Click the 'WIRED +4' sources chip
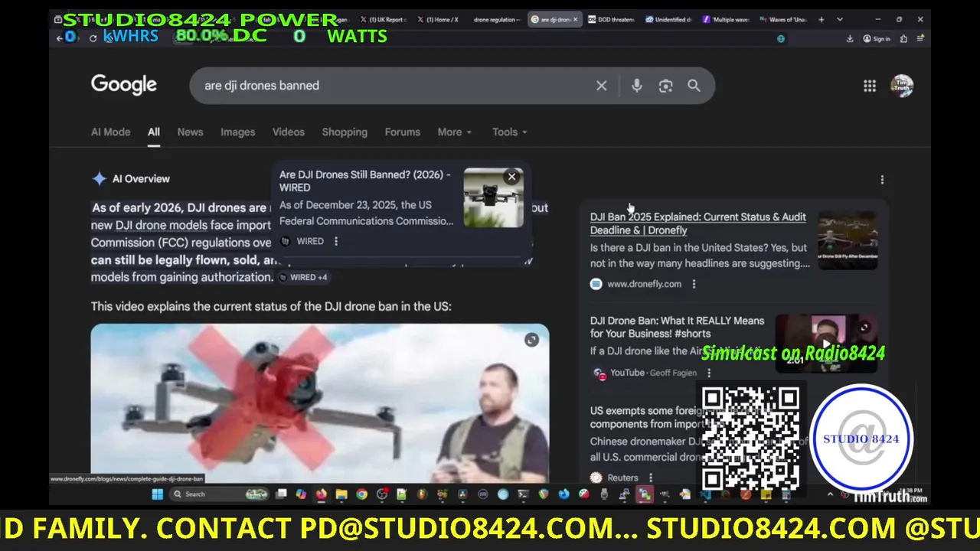Screen dimensions: 980x551 (303, 277)
